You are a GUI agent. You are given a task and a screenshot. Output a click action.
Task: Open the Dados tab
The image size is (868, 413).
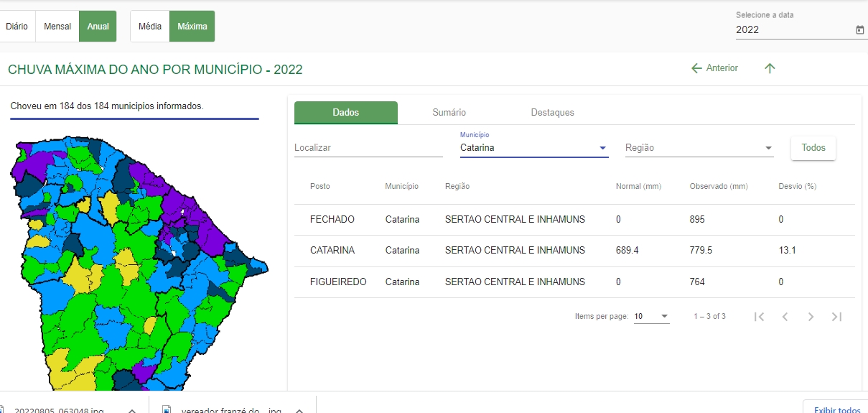[x=346, y=113]
